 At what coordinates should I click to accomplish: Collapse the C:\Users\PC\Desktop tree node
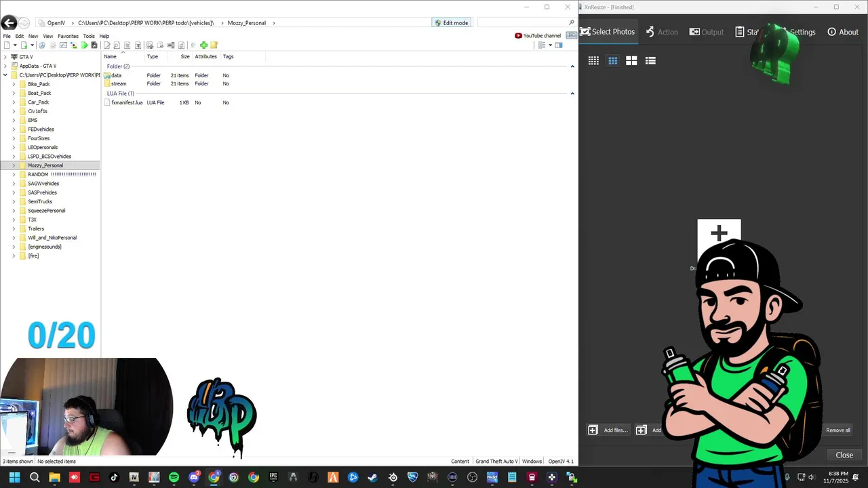[x=5, y=75]
